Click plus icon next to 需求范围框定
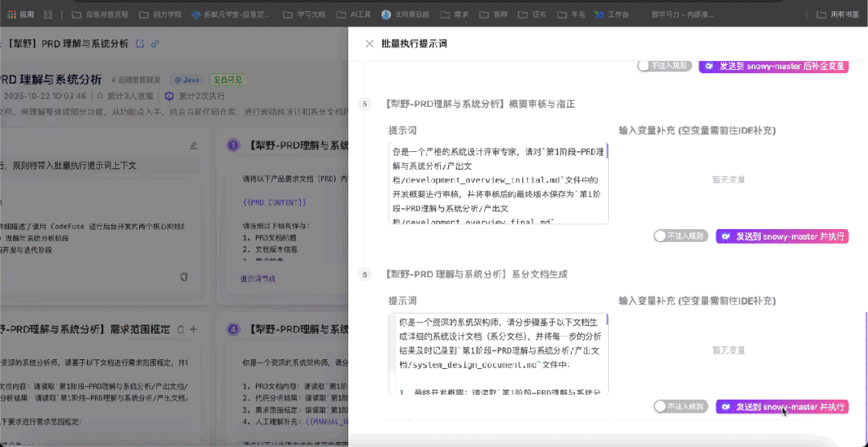 tap(194, 329)
